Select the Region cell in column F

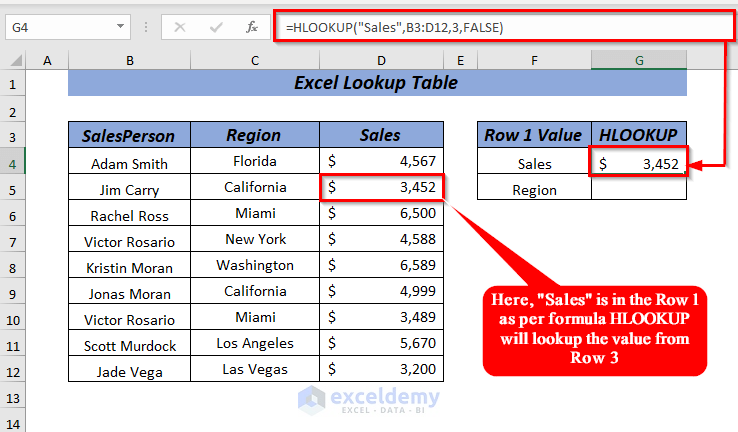click(534, 187)
